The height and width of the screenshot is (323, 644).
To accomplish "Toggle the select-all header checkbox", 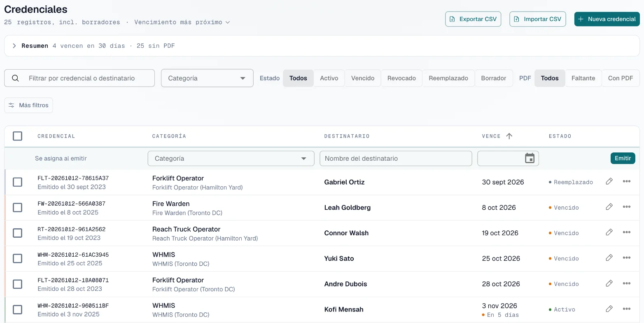I will point(17,136).
